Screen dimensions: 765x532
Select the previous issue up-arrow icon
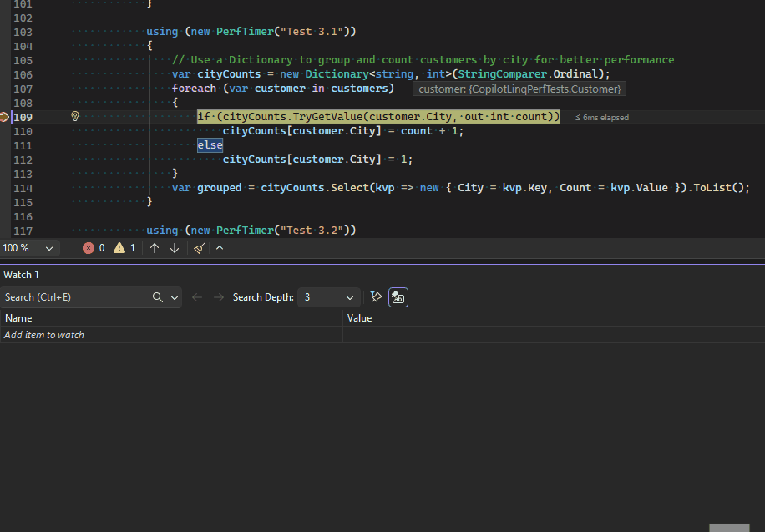coord(155,247)
